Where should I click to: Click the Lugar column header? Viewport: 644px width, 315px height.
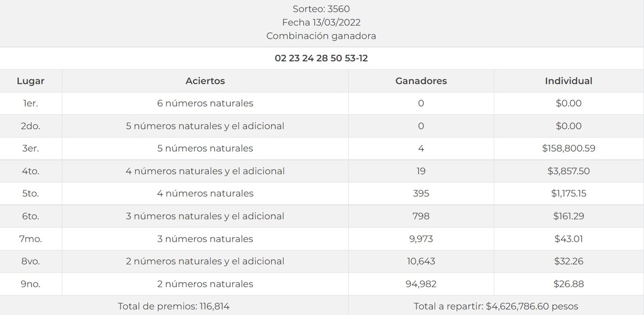(31, 81)
